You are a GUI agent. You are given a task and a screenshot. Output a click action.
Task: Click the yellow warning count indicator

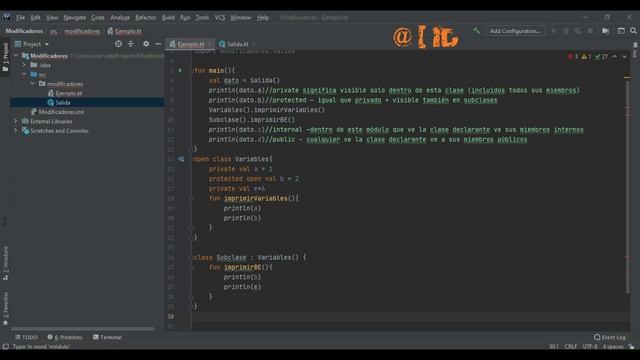coord(587,57)
